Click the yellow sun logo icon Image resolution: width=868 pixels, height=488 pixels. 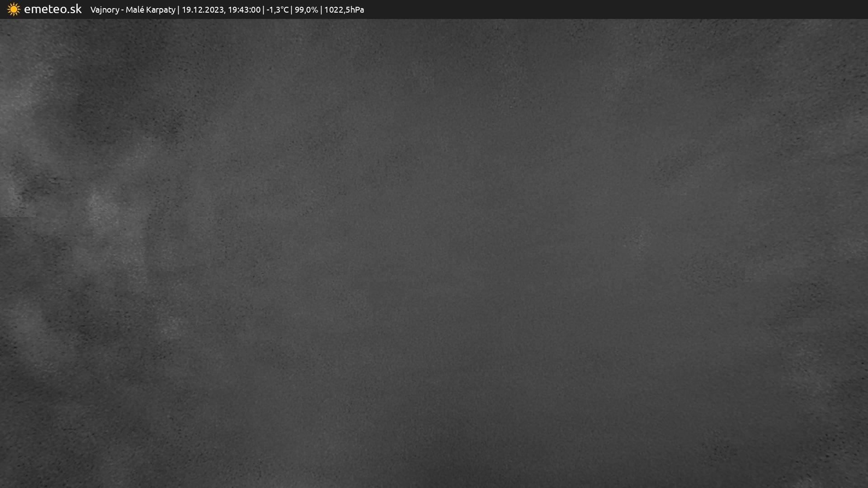coord(14,9)
